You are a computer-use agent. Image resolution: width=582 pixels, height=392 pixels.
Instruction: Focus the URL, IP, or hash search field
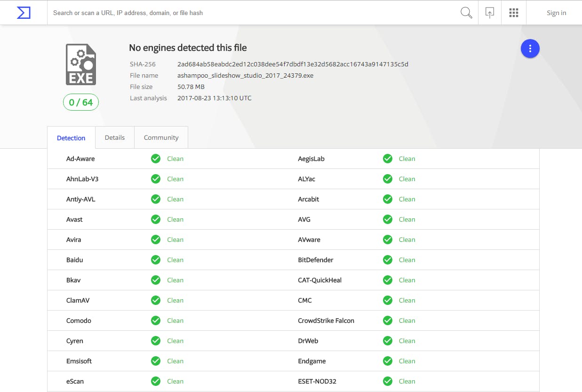pos(254,13)
